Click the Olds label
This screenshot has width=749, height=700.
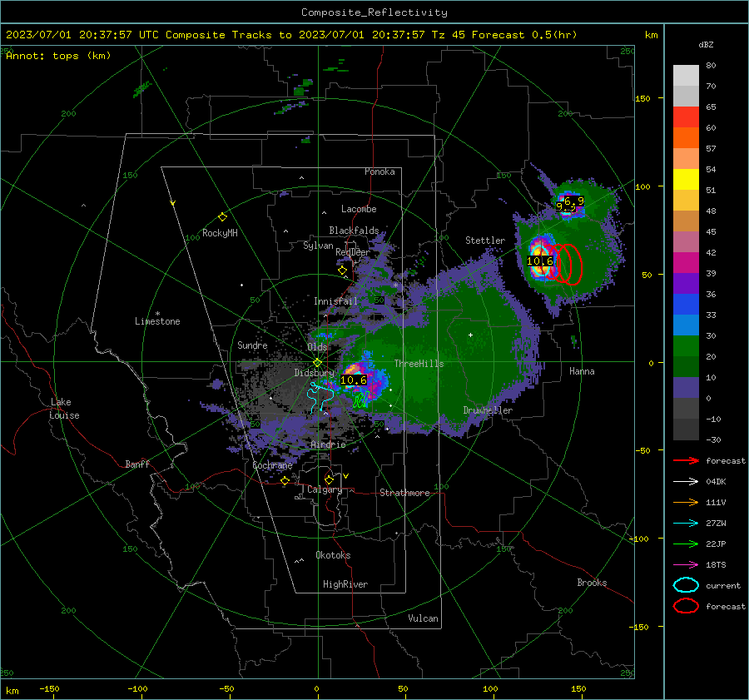point(317,347)
